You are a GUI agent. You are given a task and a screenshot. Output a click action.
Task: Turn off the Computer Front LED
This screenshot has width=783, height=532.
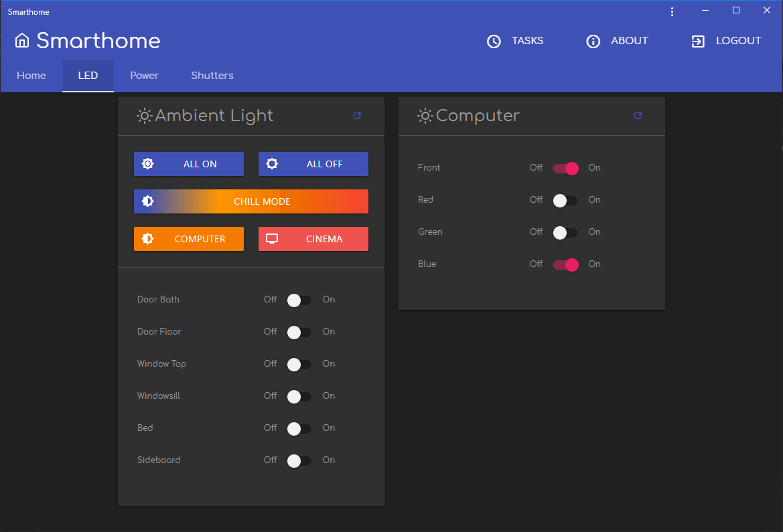(565, 168)
